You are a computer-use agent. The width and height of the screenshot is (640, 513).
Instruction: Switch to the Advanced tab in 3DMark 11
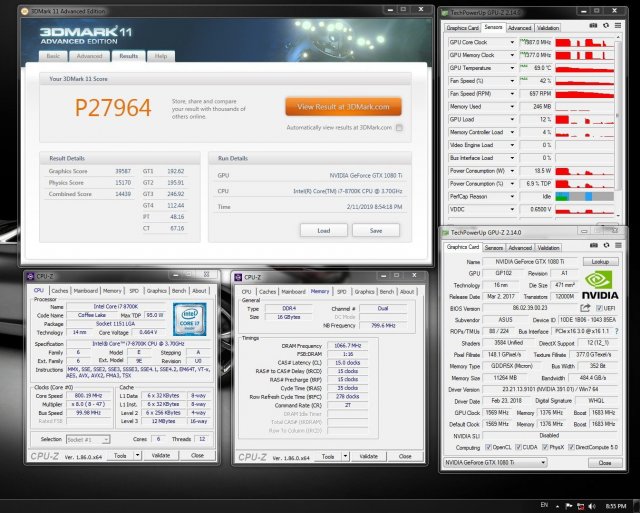pos(89,56)
